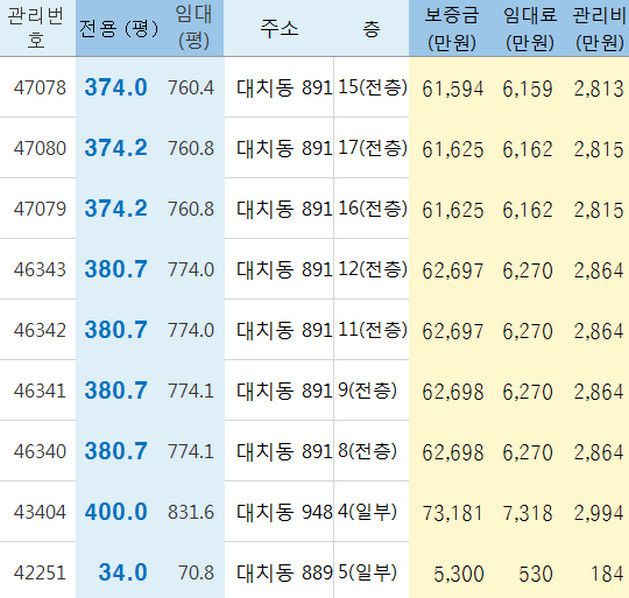Click the 70.8 rental area cell
This screenshot has height=598, width=629.
tap(196, 573)
